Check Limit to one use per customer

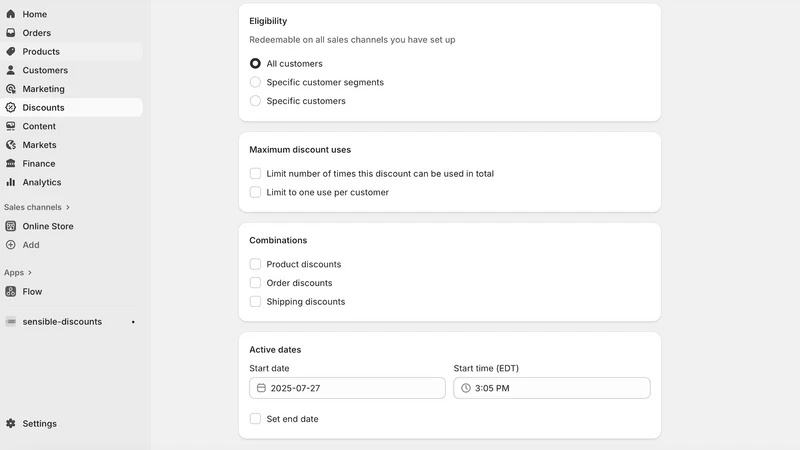tap(255, 192)
